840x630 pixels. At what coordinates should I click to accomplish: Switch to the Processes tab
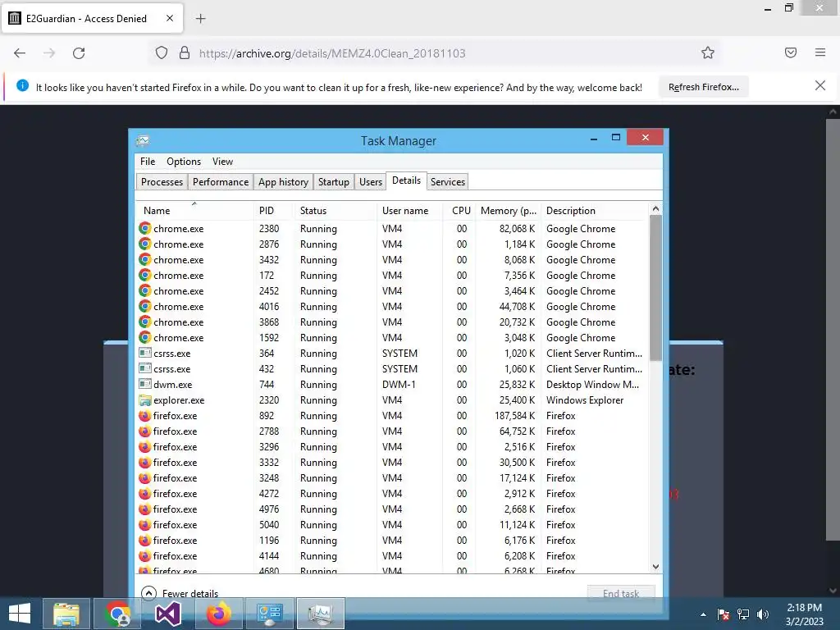[162, 182]
